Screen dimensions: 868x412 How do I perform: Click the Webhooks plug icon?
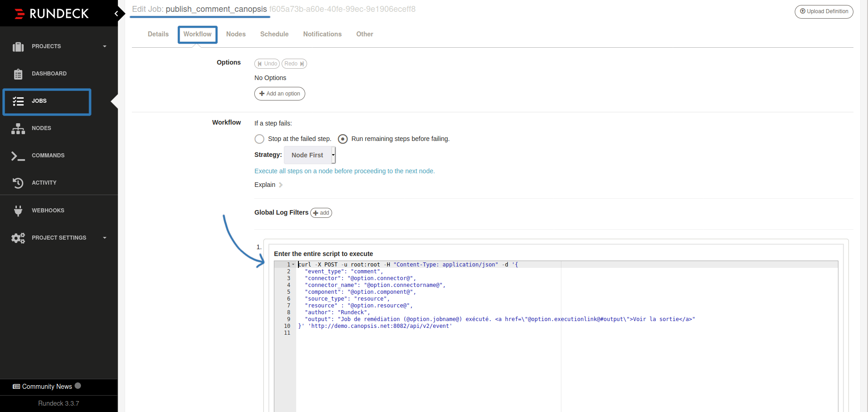point(18,211)
